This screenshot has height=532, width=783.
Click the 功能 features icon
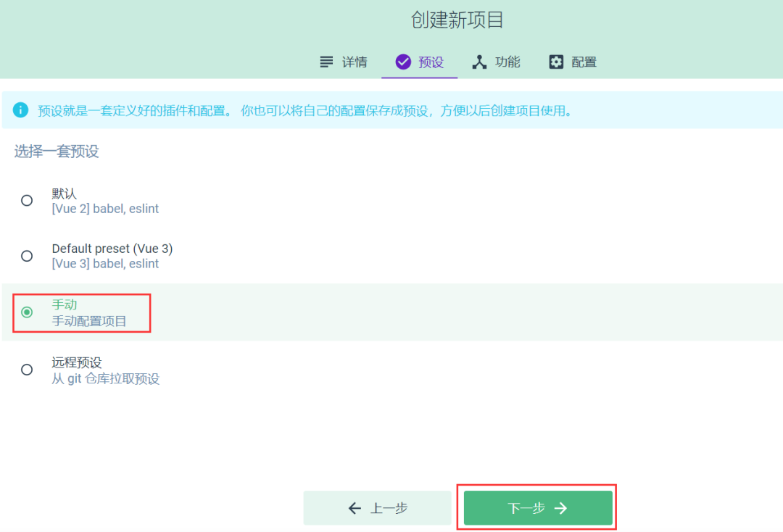click(x=479, y=62)
